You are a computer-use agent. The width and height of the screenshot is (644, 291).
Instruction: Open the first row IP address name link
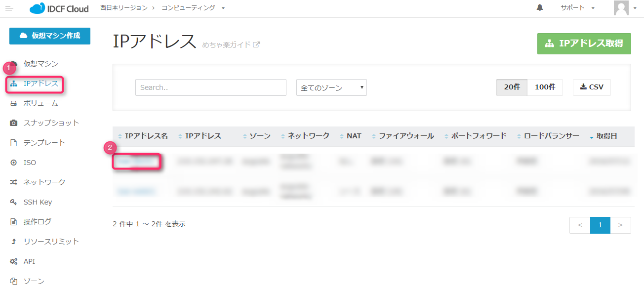pos(137,162)
